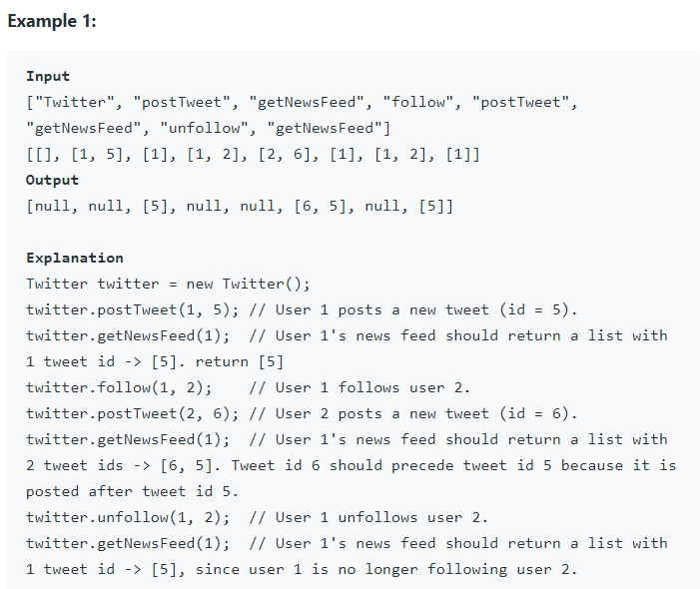Click the comment "User 1 follows user 2."
The width and height of the screenshot is (700, 589).
tap(372, 387)
